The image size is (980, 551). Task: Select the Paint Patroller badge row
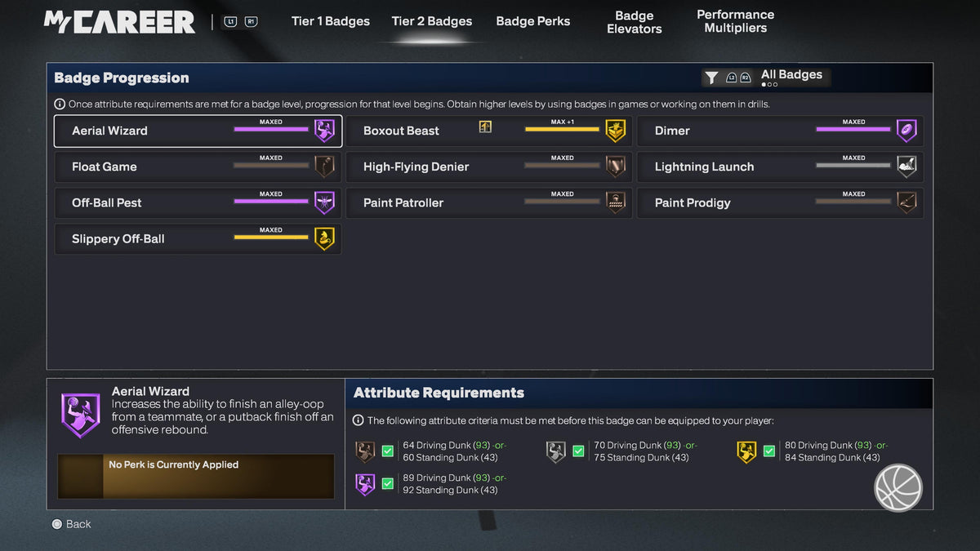(489, 202)
